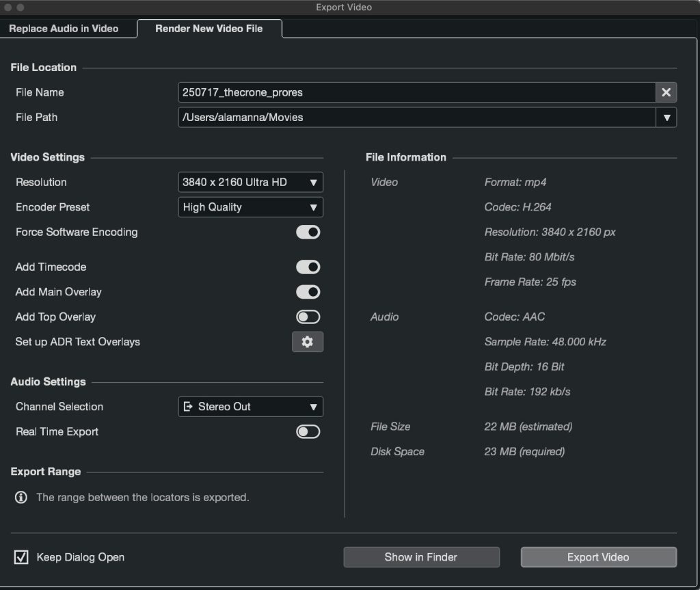
Task: Disable Add Main Overlay toggle
Action: (x=308, y=292)
